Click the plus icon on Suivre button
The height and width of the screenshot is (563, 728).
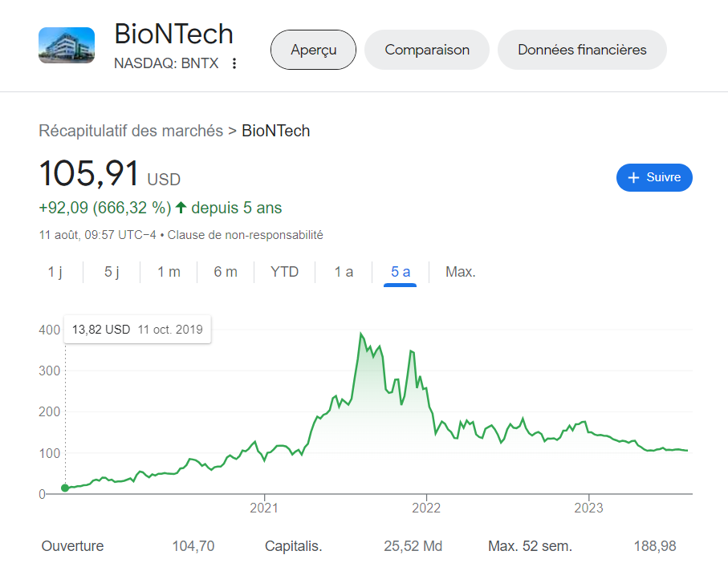click(633, 178)
